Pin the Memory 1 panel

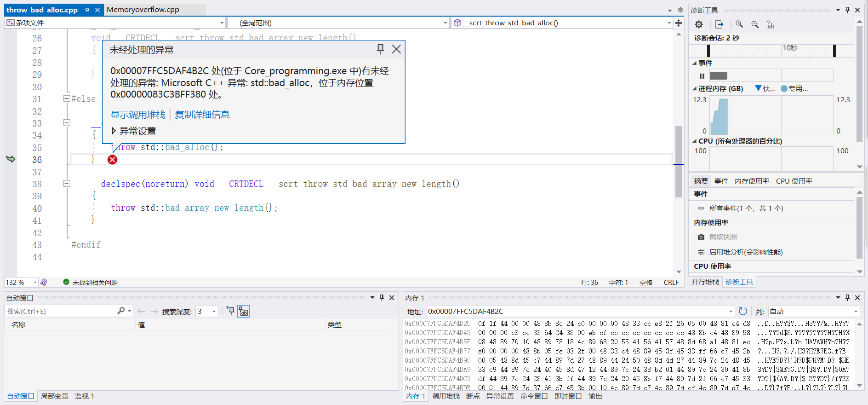pos(847,298)
